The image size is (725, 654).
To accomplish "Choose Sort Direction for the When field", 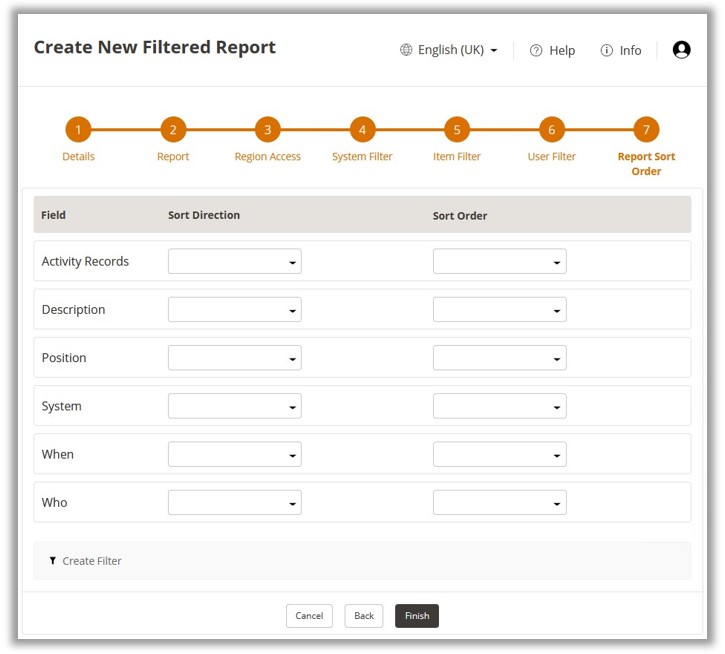I will (x=235, y=454).
